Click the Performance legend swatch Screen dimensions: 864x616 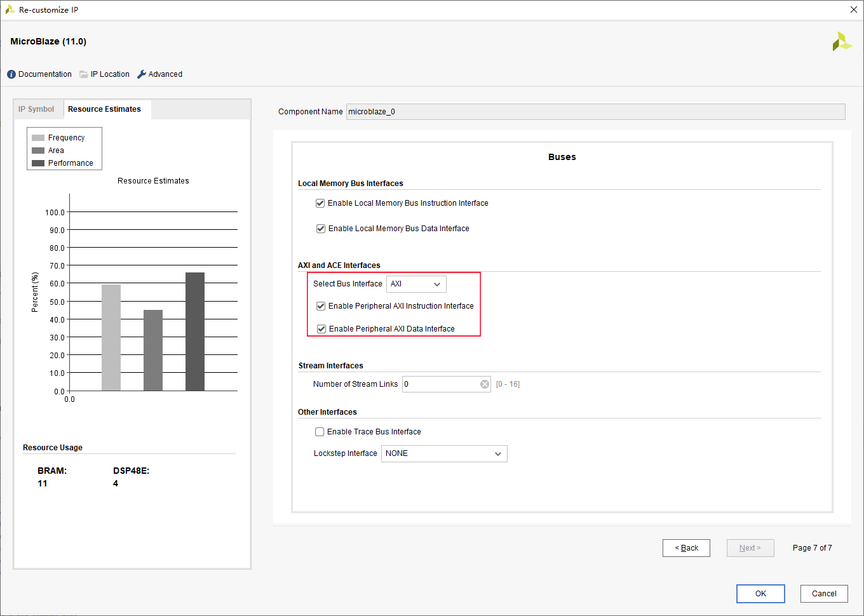pos(38,163)
